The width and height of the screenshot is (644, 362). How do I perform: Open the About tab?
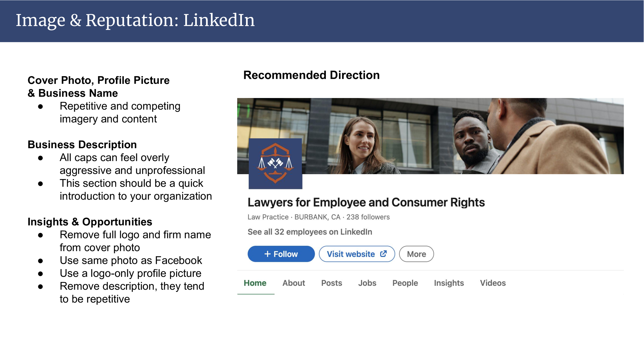pos(293,283)
